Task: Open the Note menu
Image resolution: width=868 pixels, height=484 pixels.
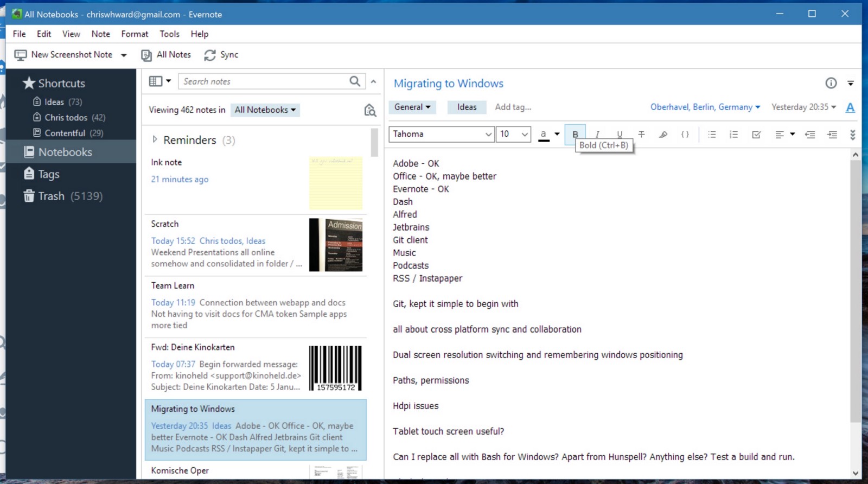Action: point(101,34)
